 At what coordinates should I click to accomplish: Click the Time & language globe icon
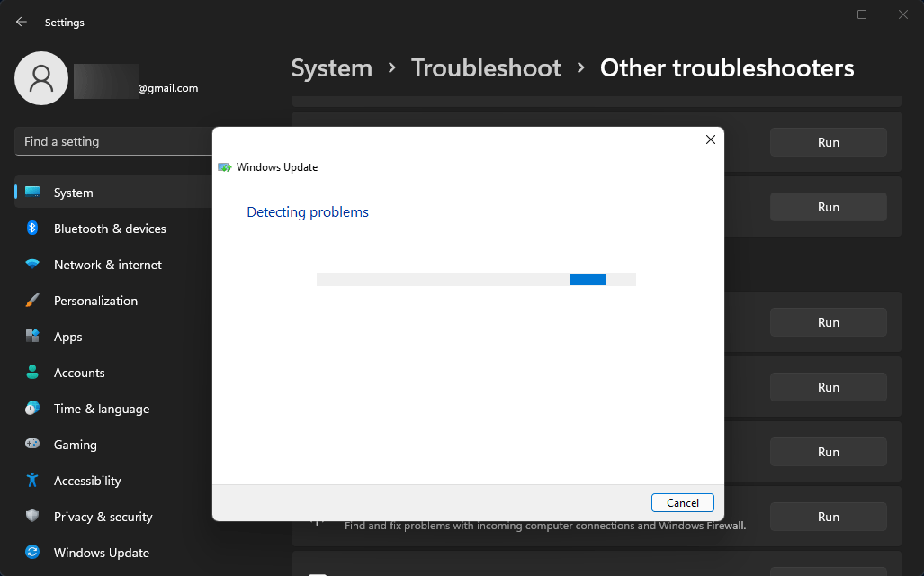[x=32, y=408]
